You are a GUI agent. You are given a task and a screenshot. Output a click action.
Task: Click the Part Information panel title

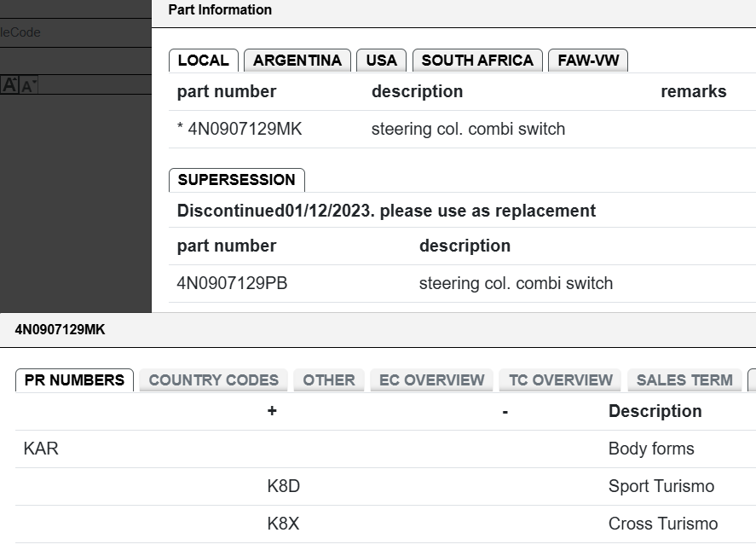click(x=220, y=9)
